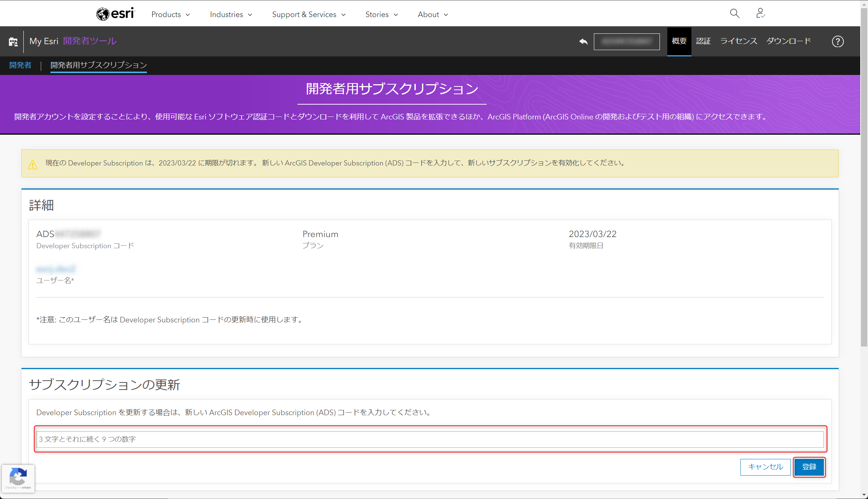
Task: Expand the Stories menu
Action: coord(382,14)
